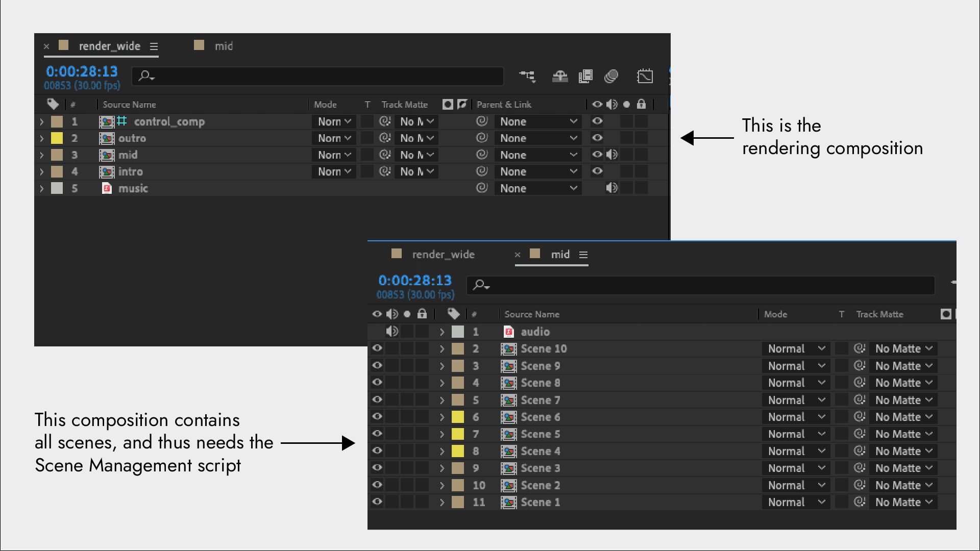Screen dimensions: 980x551
Task: Toggle visibility of the outro layer
Action: [597, 138]
